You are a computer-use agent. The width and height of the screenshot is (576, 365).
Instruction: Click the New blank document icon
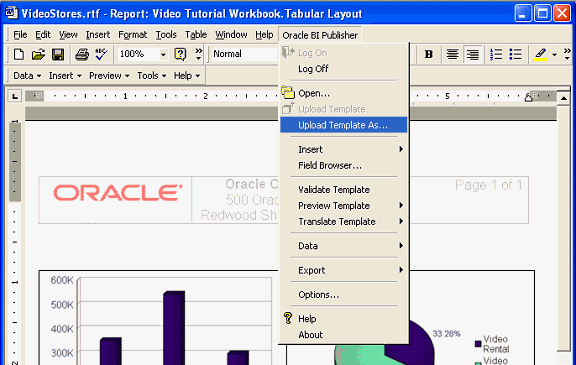[x=19, y=54]
